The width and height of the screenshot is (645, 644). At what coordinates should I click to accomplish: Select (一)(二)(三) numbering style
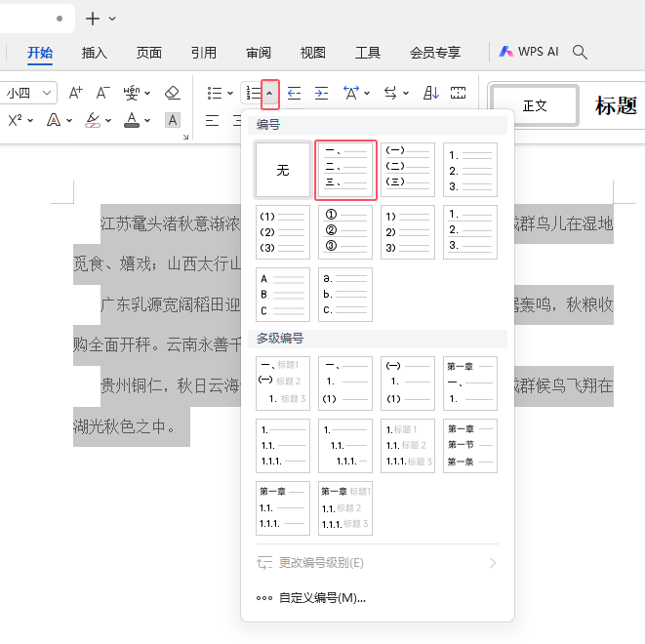[x=408, y=170]
